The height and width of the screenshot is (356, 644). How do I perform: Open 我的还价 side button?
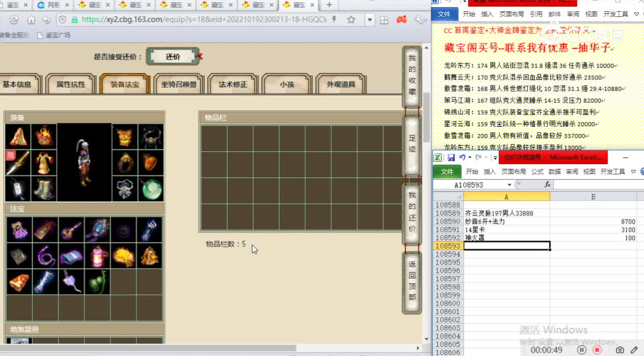412,214
